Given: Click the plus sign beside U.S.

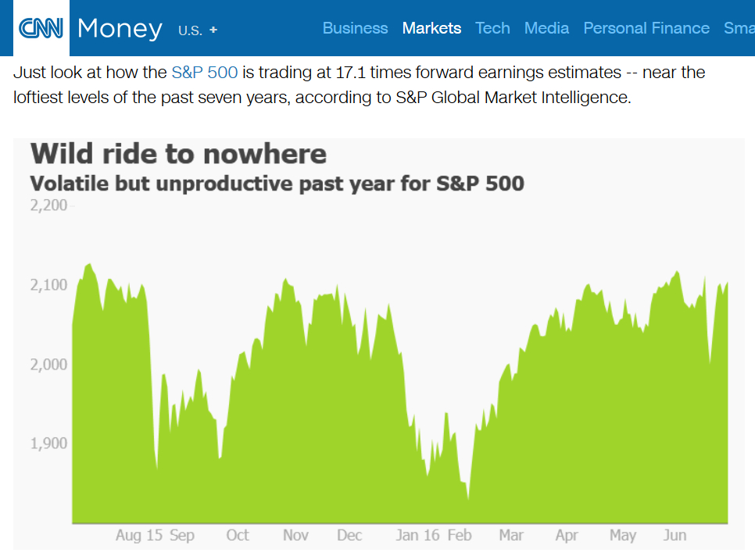Looking at the screenshot, I should (x=213, y=30).
